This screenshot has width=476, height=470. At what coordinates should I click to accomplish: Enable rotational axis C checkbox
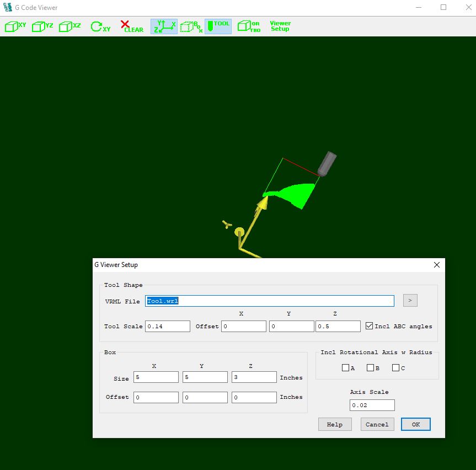[395, 368]
